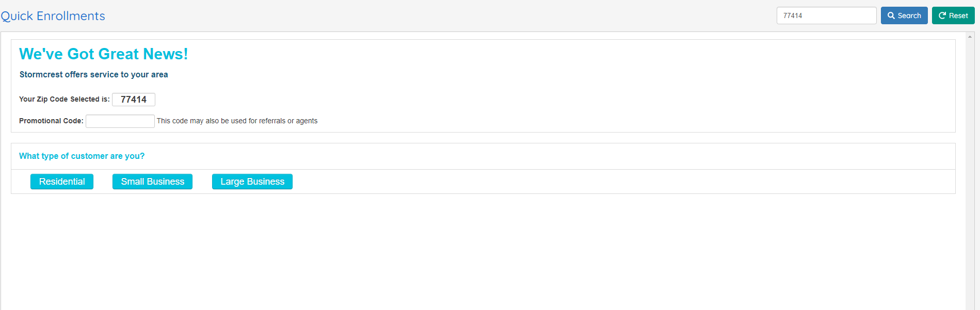Click the scrollbar up arrow
This screenshot has width=980, height=310.
pos(970,37)
